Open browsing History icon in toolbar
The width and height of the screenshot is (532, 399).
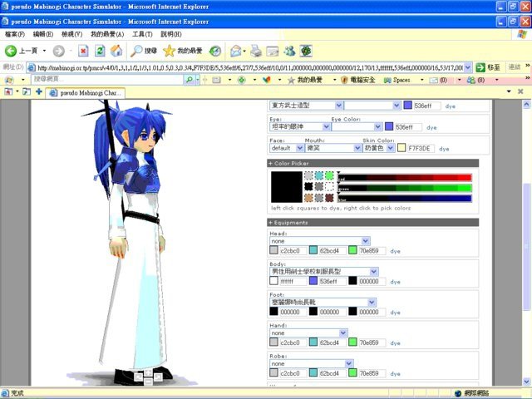click(x=215, y=51)
